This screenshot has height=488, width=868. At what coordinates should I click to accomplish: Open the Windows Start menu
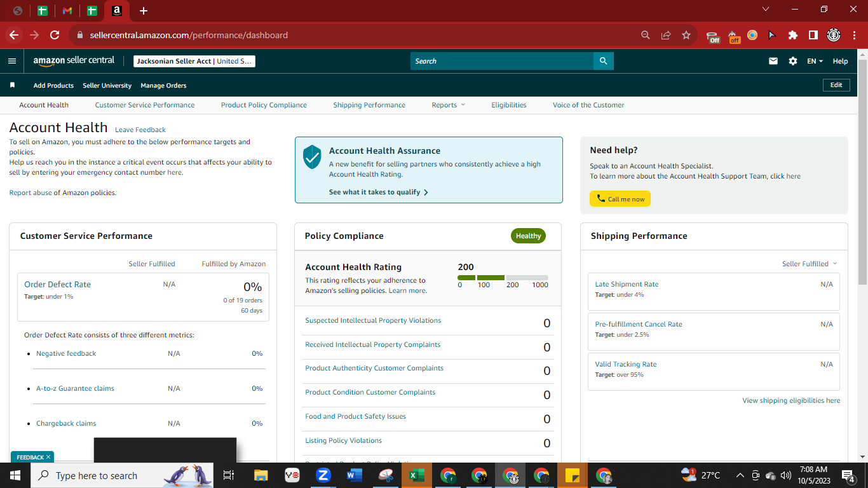(15, 475)
